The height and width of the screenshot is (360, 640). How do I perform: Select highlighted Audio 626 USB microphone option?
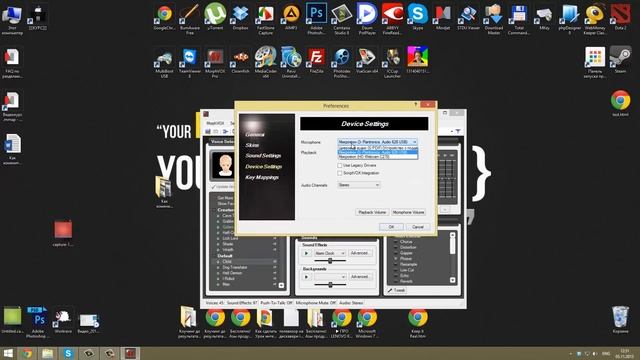click(378, 152)
